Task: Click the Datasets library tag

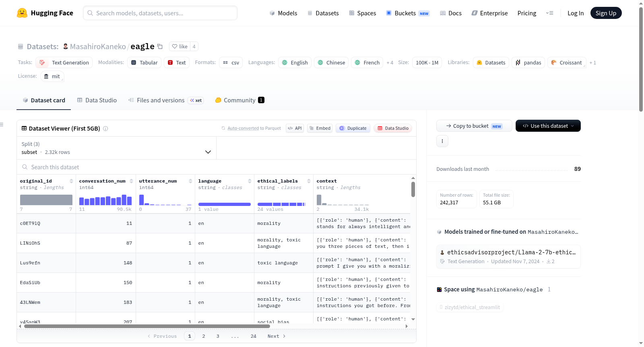Action: (491, 62)
